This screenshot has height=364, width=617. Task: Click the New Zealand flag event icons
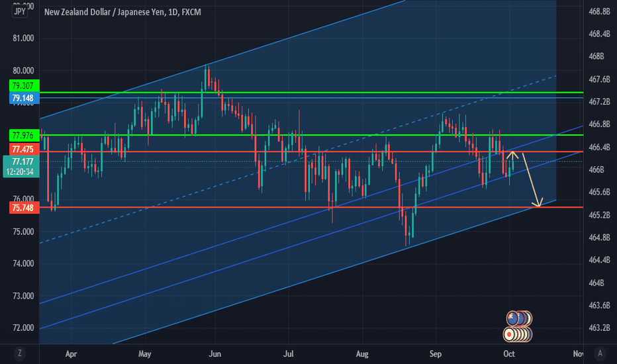[x=520, y=318]
